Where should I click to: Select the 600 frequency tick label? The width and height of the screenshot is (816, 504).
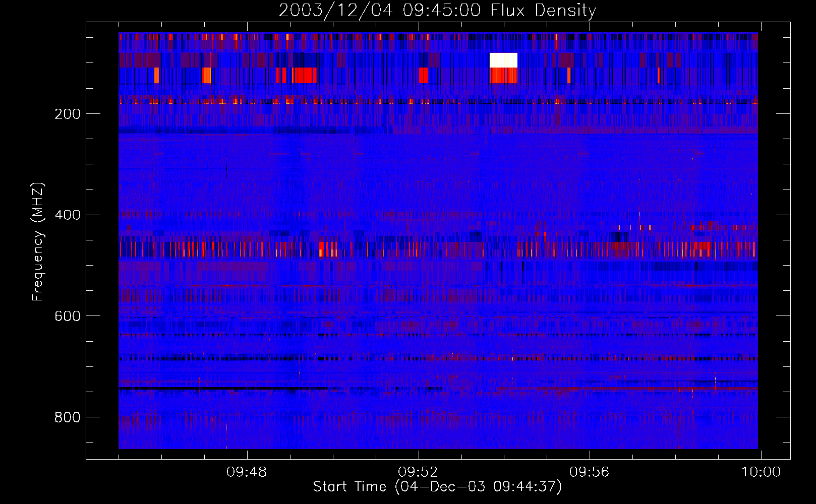coord(68,316)
